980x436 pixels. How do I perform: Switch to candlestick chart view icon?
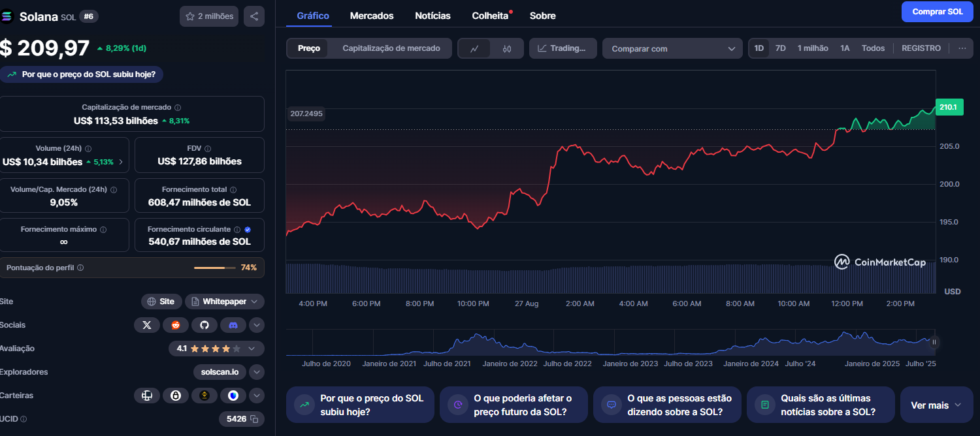coord(507,48)
